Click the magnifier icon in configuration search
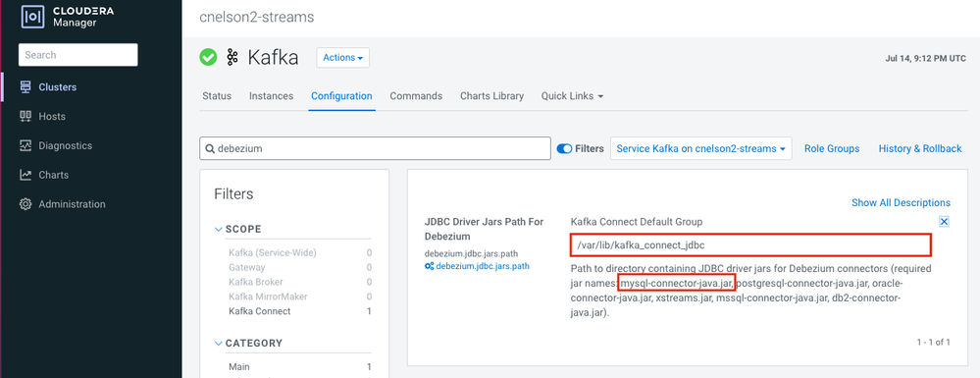980x378 pixels. pyautogui.click(x=209, y=149)
